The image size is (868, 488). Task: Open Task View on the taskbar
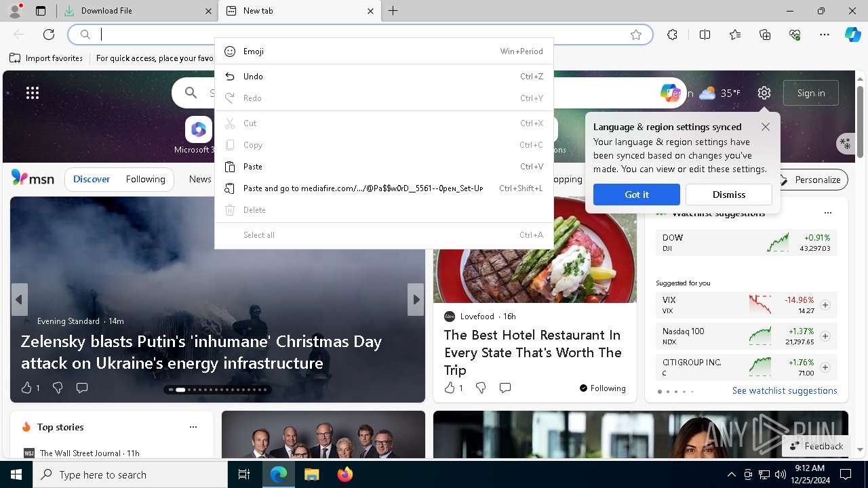[x=244, y=474]
